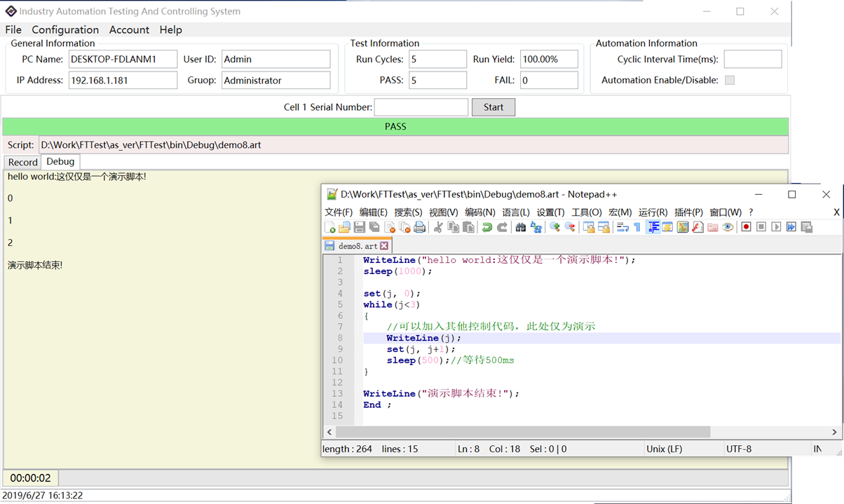Click the Zoom In magnifier icon

pyautogui.click(x=554, y=227)
